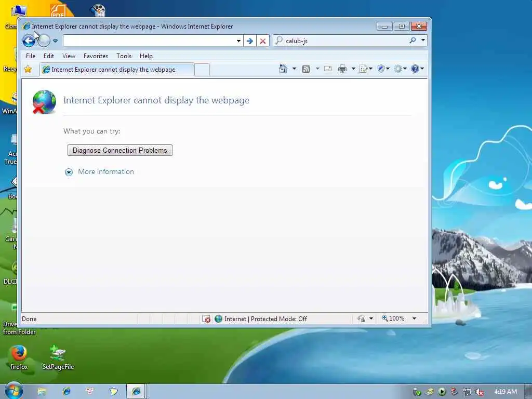Open the File menu
This screenshot has width=532, height=399.
tap(31, 56)
